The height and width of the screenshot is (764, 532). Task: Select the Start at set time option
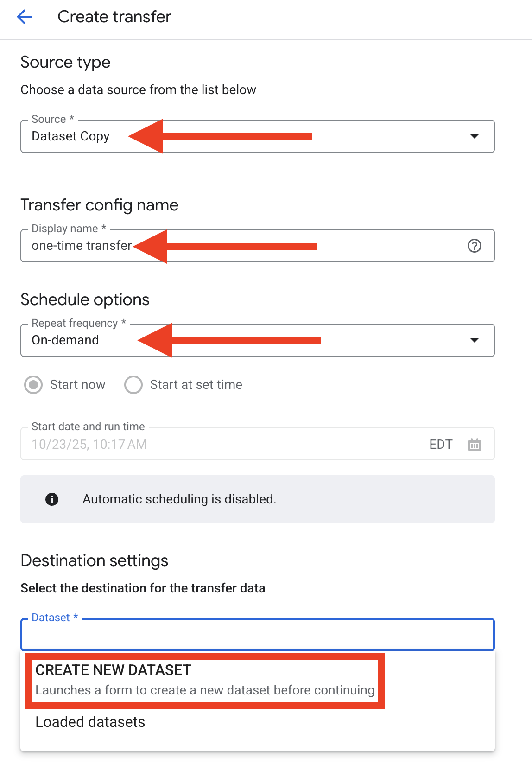(x=133, y=385)
